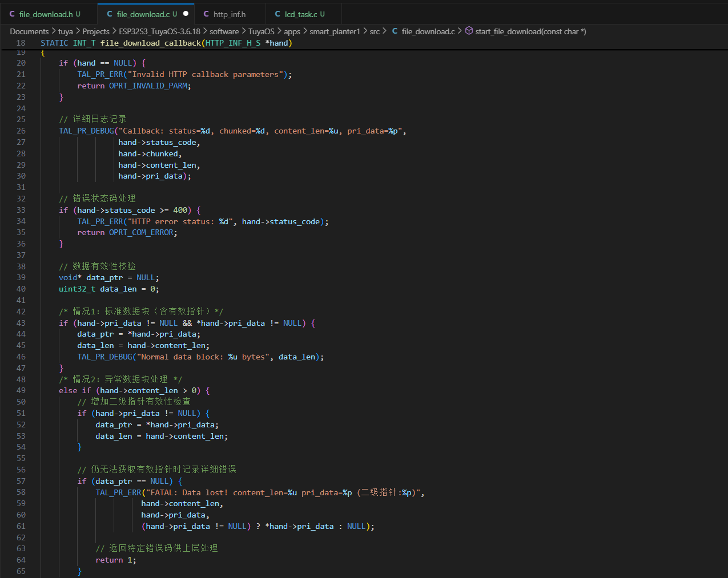The image size is (728, 578).
Task: Open the Documents breadcrumb
Action: [x=29, y=31]
